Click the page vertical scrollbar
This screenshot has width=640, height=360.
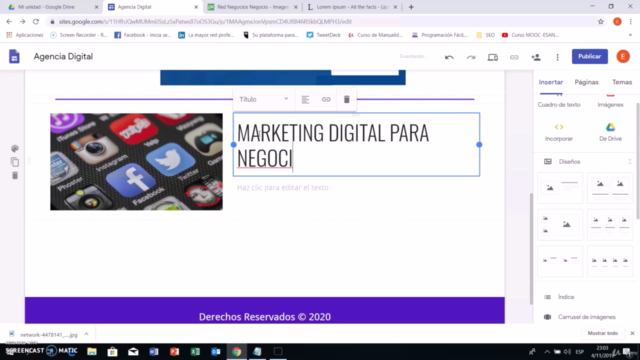click(x=531, y=248)
